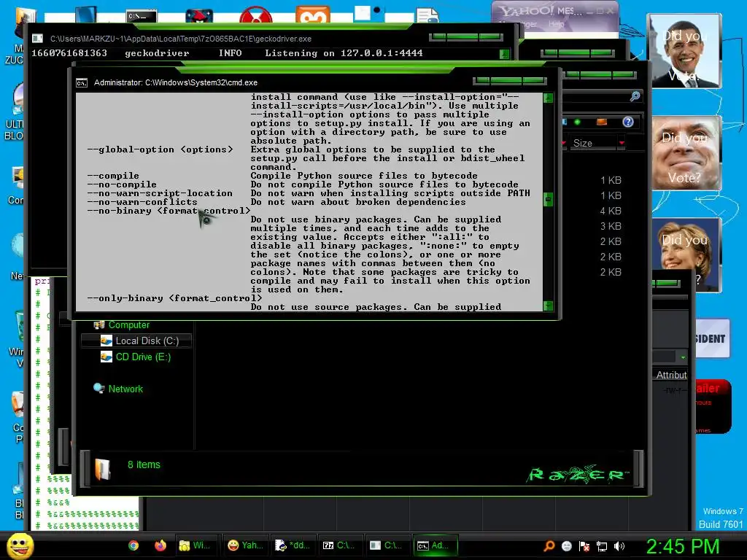Select Computer in Explorer navigation pane
Image resolution: width=747 pixels, height=560 pixels.
[128, 324]
